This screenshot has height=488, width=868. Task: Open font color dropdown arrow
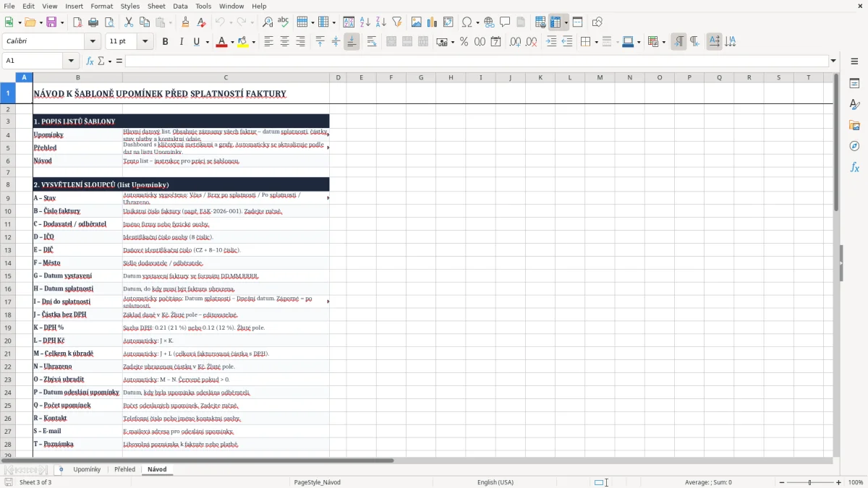pos(231,42)
